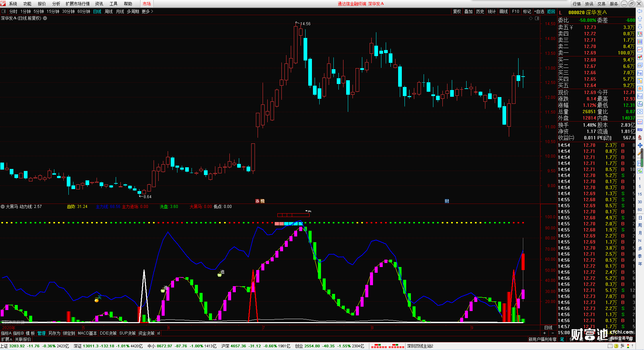Select the 季 period in right sidebar
The image size is (644, 350).
tap(640, 256)
